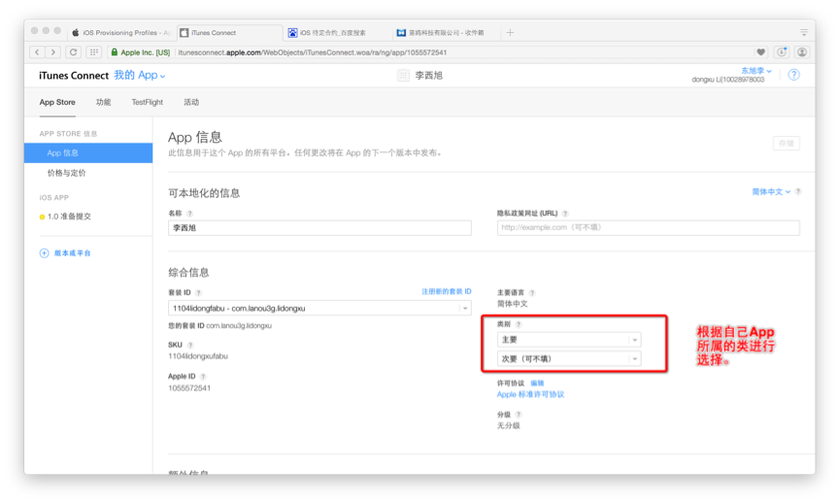Click the 名称 input field containing 李西旭
Screen dimensions: 840x504
(x=319, y=227)
